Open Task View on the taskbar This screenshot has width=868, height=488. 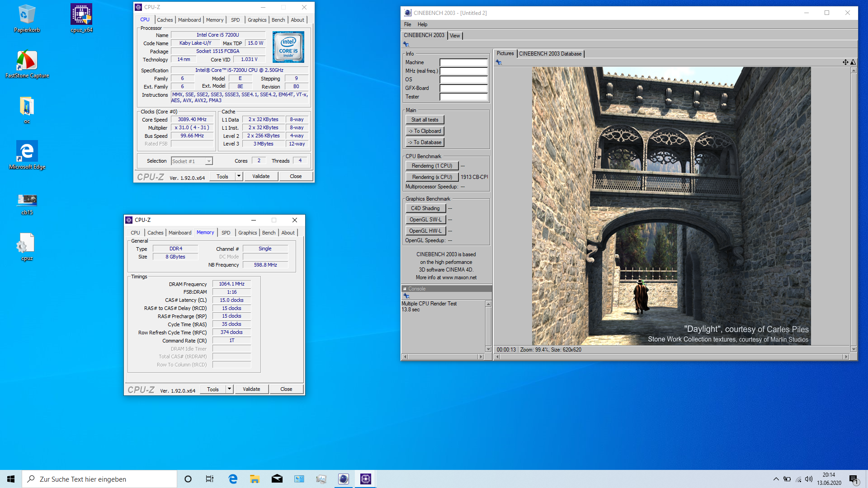pos(210,479)
